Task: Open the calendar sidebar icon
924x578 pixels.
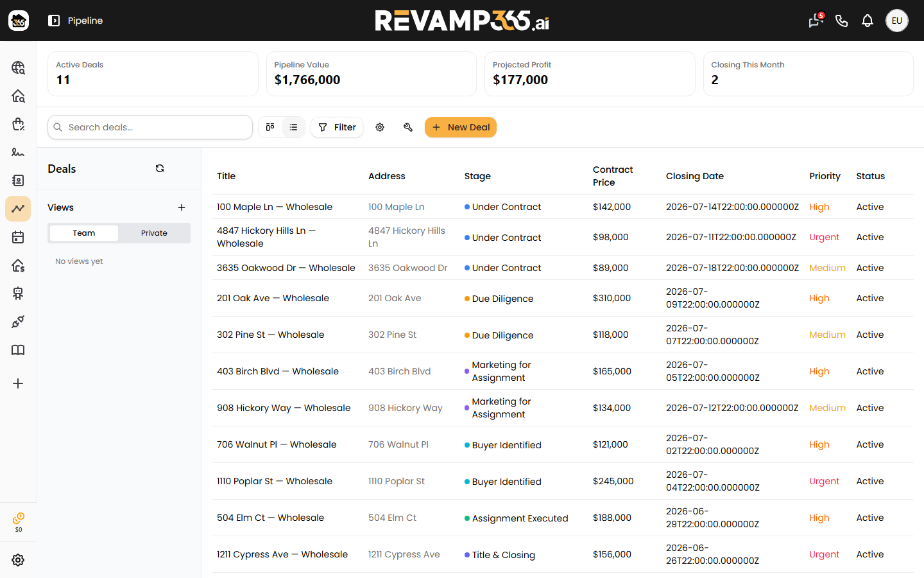Action: pyautogui.click(x=18, y=237)
